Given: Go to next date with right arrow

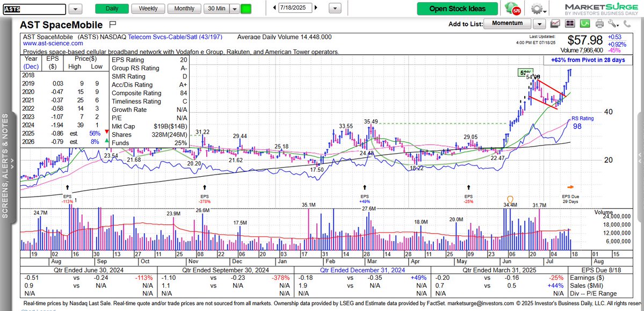Looking at the screenshot, I should click(316, 8).
